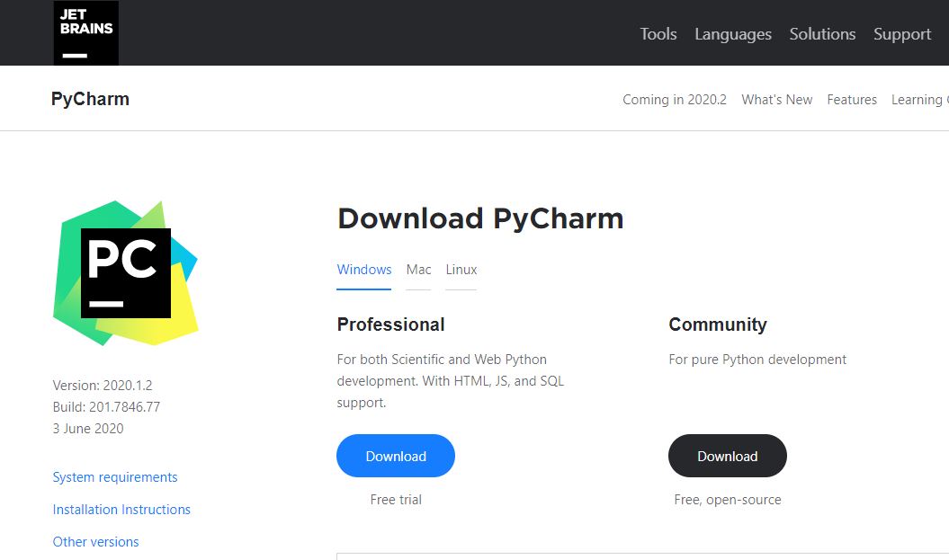Viewport: 949px width, 560px height.
Task: Click the Free trial label
Action: tap(396, 500)
